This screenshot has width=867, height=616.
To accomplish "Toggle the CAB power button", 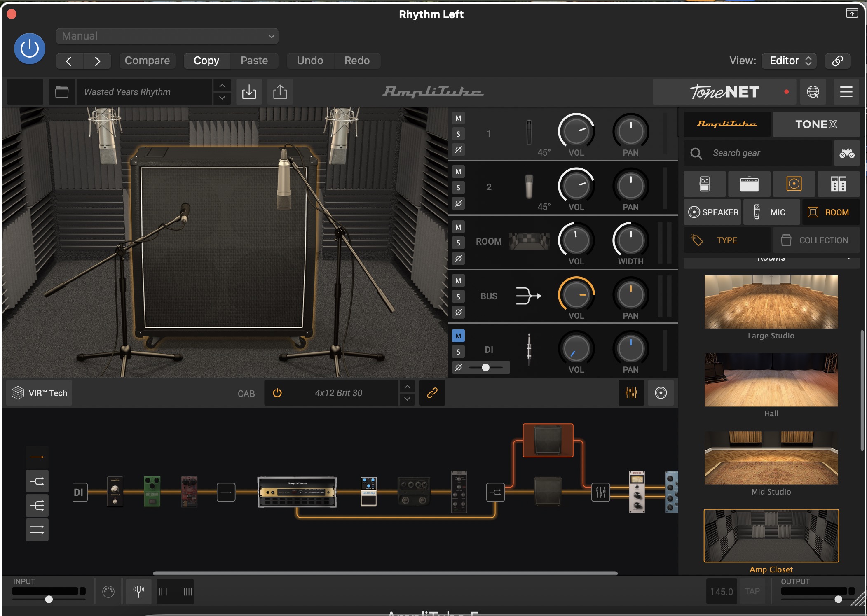I will [x=277, y=393].
